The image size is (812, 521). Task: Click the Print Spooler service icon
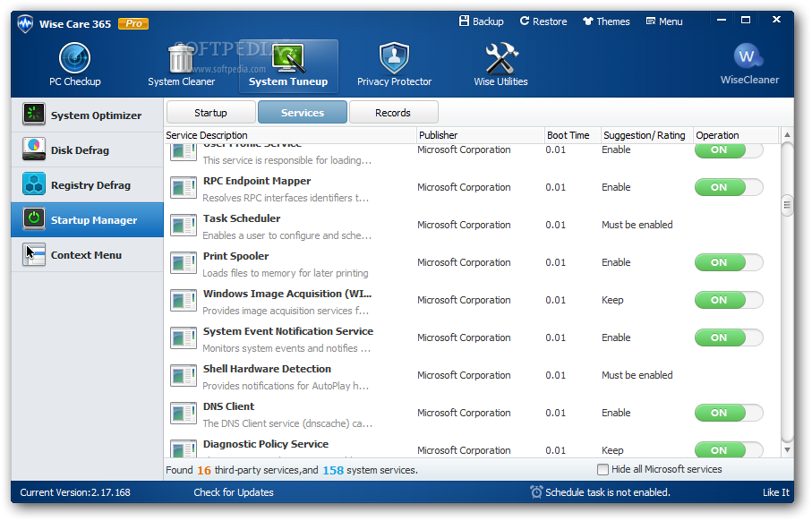coord(184,263)
